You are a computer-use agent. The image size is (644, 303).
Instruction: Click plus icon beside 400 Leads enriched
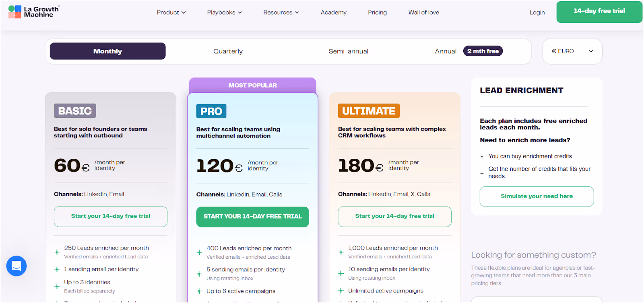point(199,253)
